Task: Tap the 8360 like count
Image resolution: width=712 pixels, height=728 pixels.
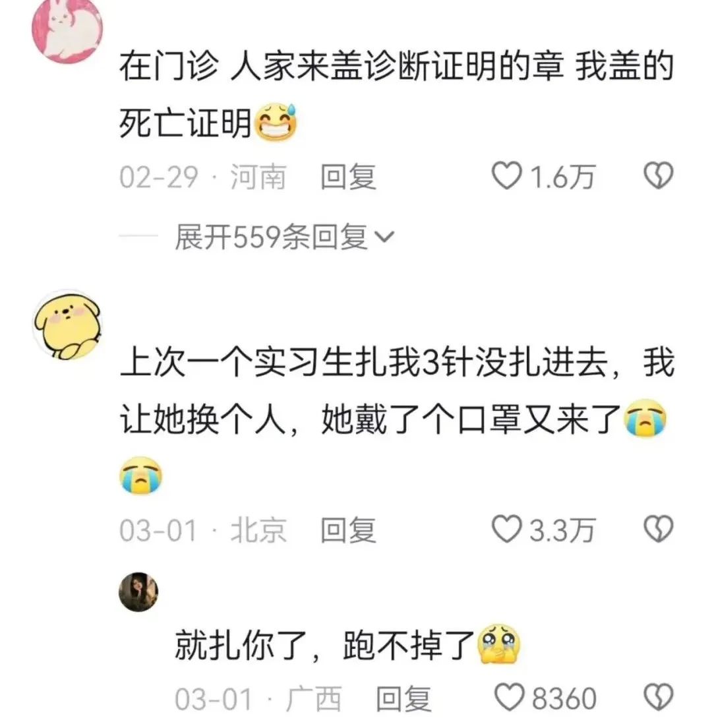Action: click(564, 698)
